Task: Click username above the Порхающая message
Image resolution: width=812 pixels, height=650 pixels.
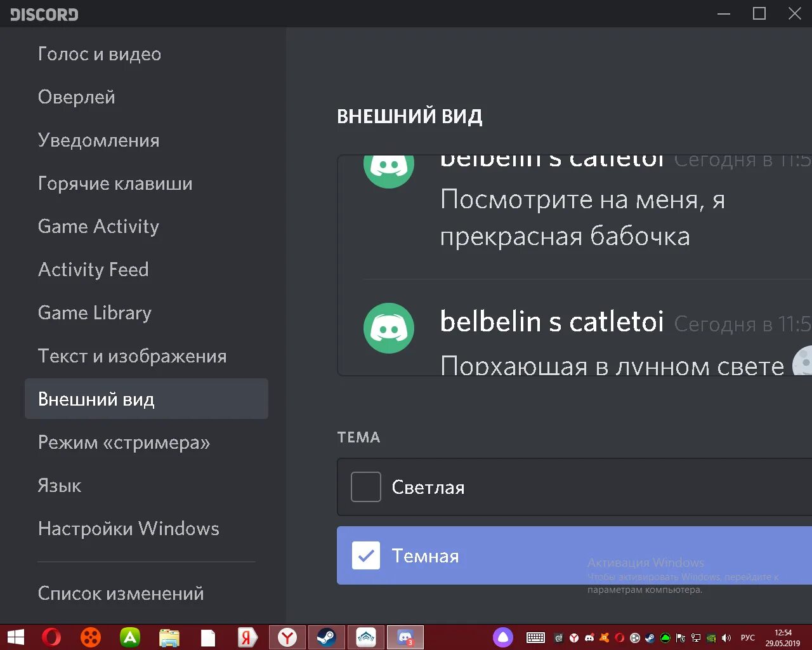Action: [x=552, y=321]
